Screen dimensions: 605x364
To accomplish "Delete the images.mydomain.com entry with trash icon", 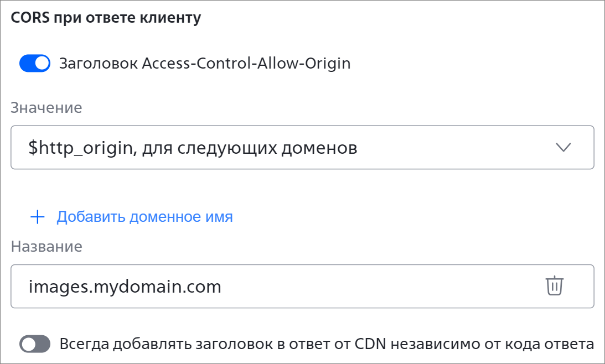I will [555, 286].
